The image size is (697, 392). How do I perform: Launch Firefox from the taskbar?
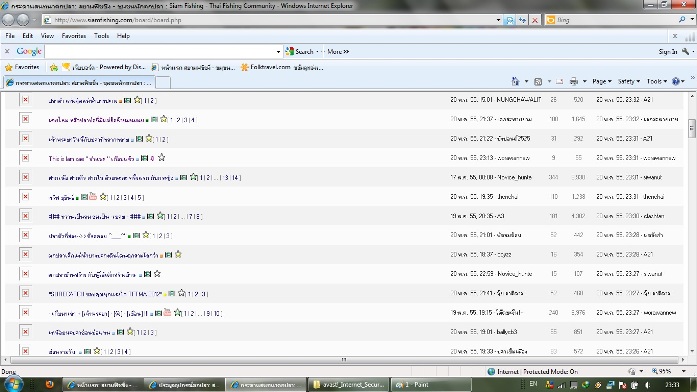point(49,384)
